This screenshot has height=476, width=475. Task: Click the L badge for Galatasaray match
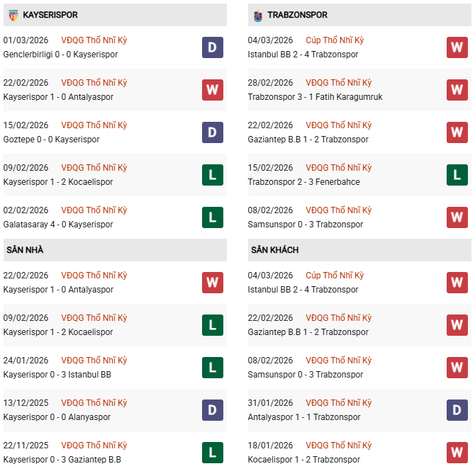point(212,217)
